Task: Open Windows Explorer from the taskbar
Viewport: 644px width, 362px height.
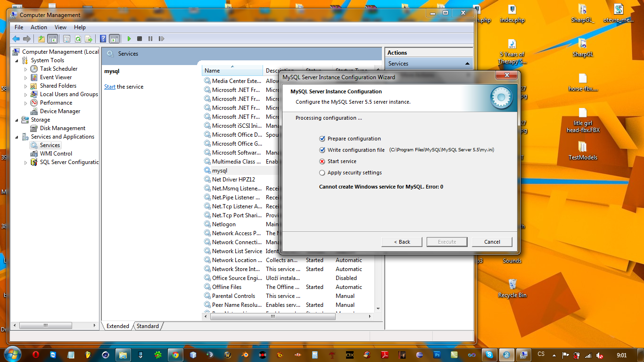Action: click(123, 354)
